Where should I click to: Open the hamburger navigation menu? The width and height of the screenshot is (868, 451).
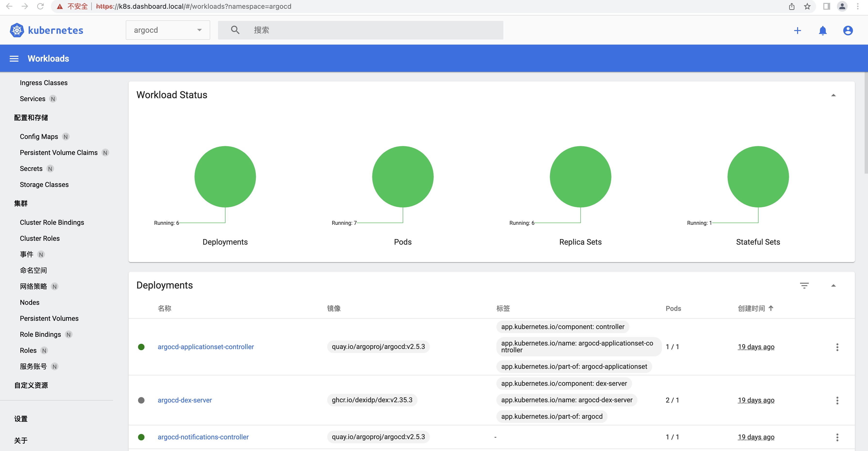(14, 59)
